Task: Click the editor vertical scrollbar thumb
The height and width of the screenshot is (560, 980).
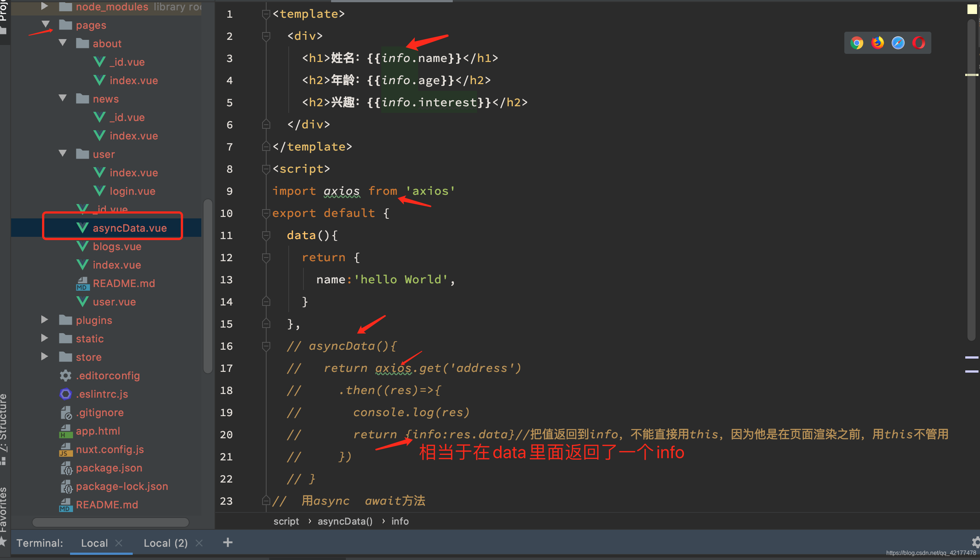Action: (x=971, y=180)
